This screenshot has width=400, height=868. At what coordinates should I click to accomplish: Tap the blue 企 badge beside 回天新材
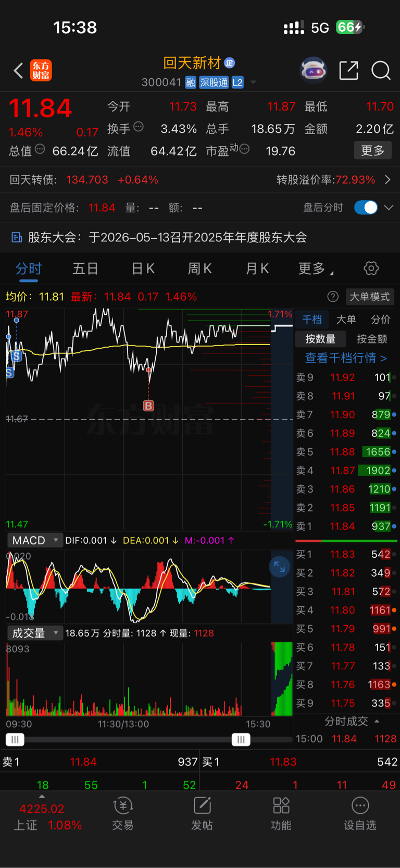click(x=230, y=63)
